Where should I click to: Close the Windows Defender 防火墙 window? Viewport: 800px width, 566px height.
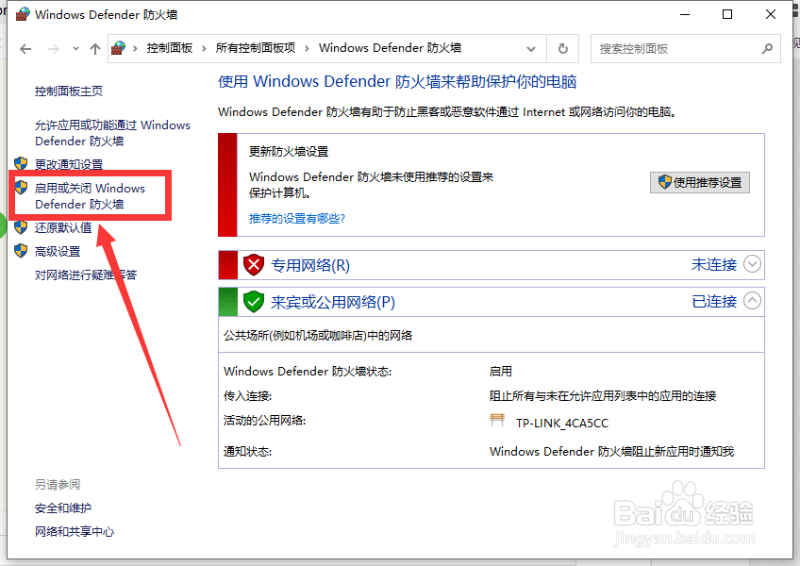[x=770, y=14]
